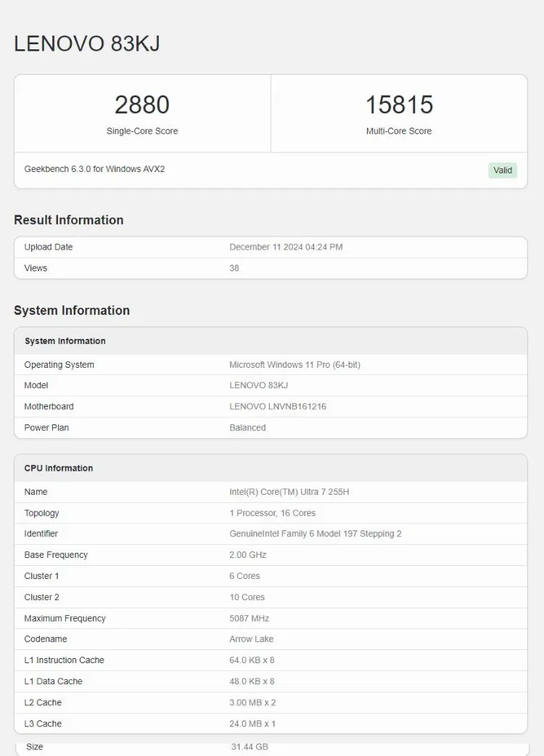Click the Microsoft Windows 11 Pro operating system value
This screenshot has height=756, width=544.
[x=294, y=365]
